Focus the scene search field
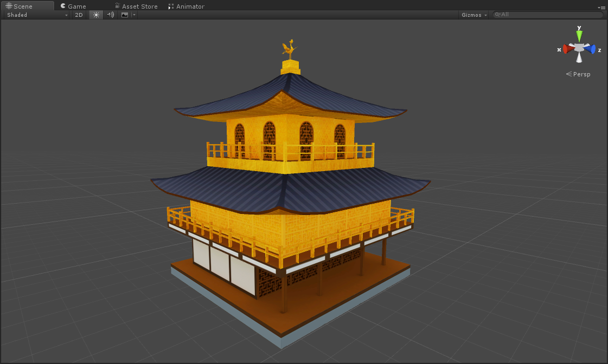 (548, 14)
